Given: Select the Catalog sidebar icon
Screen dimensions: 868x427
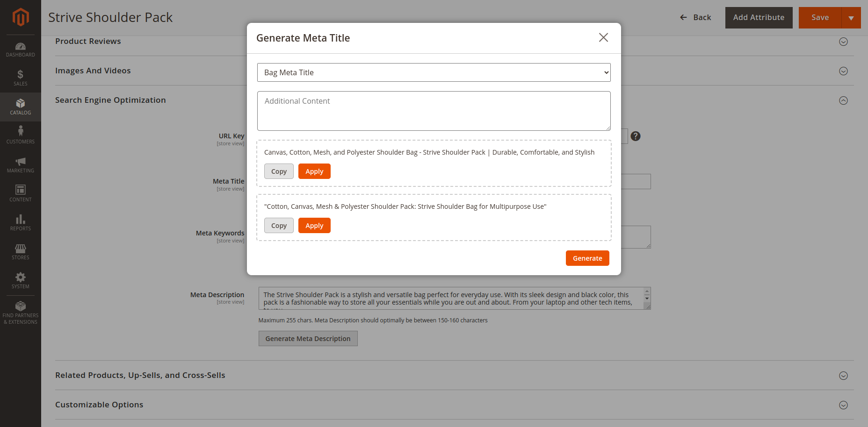Looking at the screenshot, I should 21,107.
